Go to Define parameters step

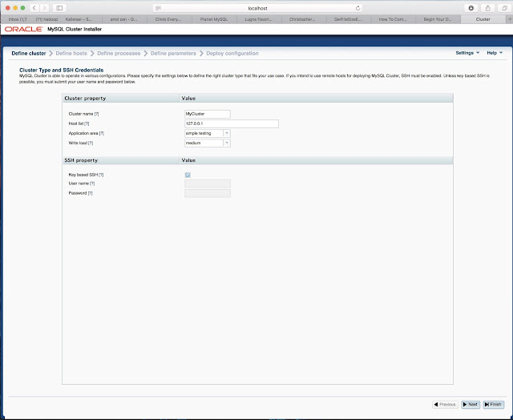[x=173, y=54]
